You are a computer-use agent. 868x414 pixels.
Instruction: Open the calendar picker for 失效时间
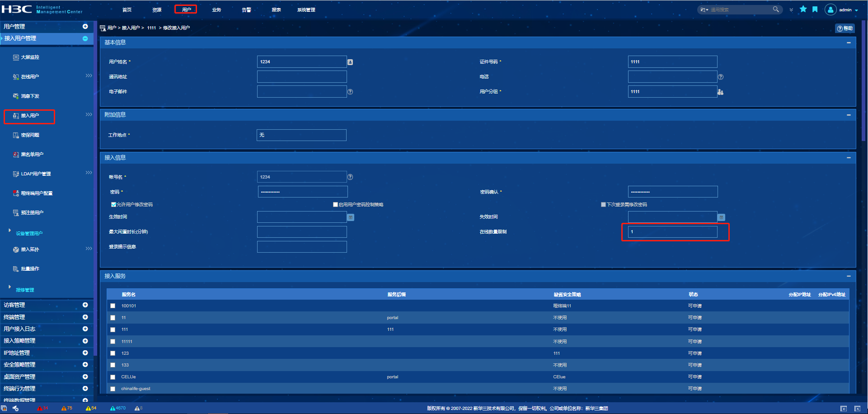pos(722,217)
